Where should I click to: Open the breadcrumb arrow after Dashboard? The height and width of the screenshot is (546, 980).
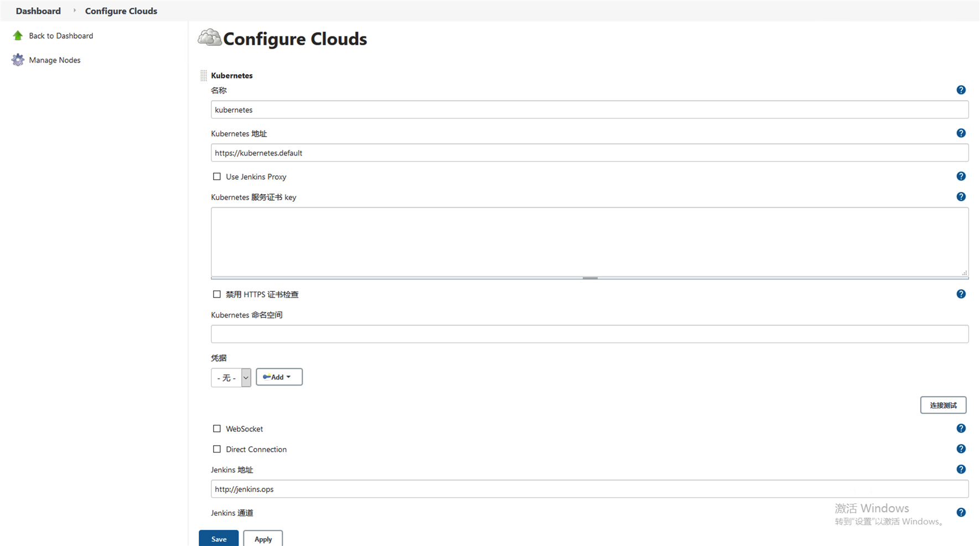click(x=74, y=11)
